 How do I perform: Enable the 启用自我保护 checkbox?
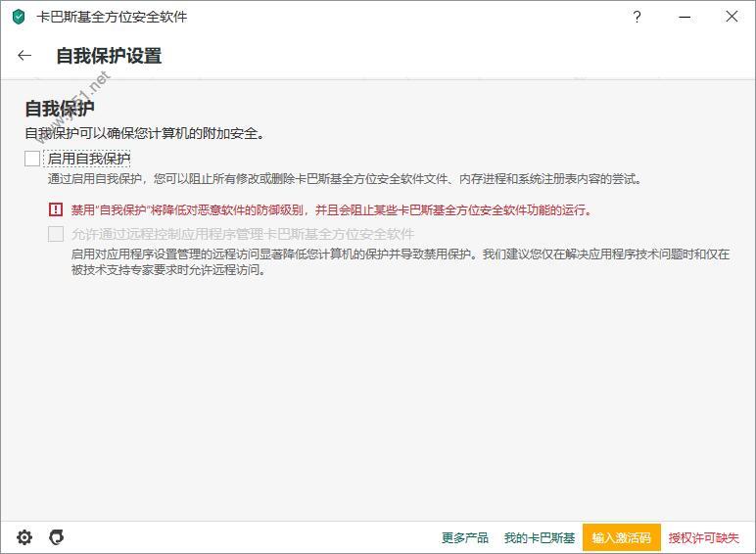point(32,159)
